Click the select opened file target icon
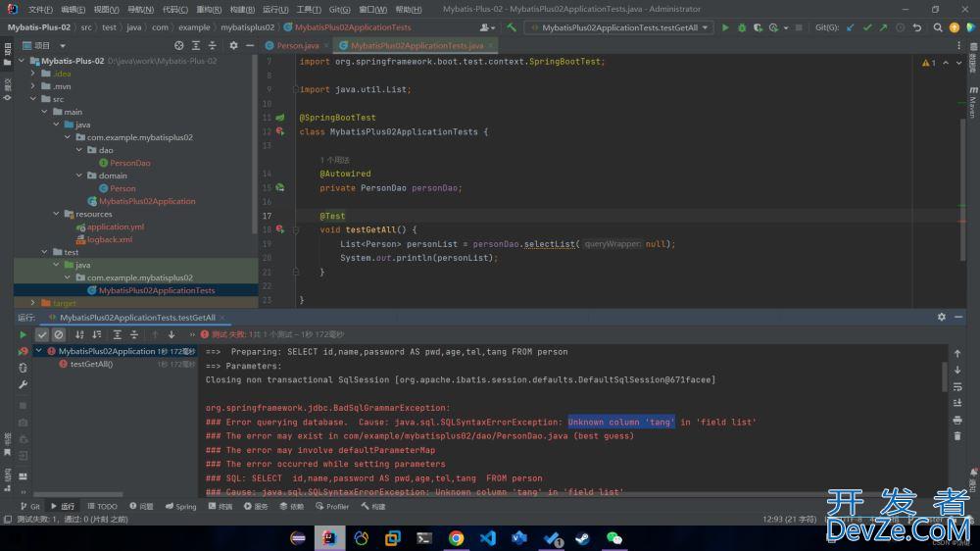The image size is (980, 551). pos(178,46)
